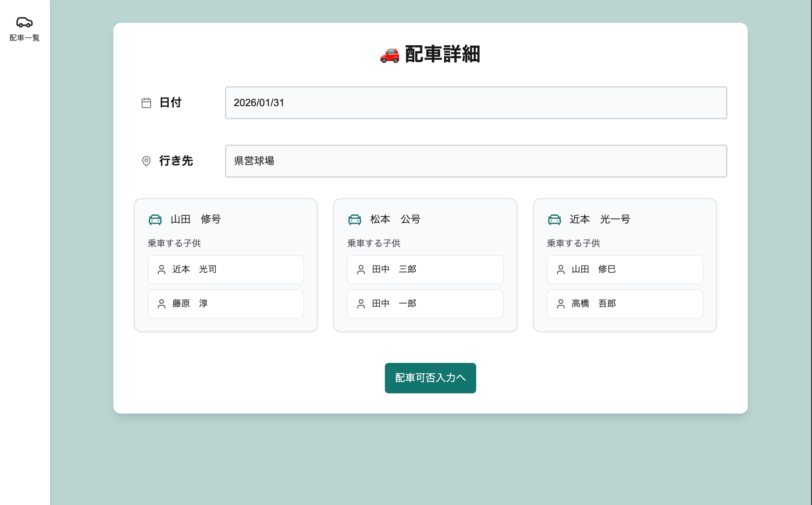The image size is (812, 505).
Task: Click the person icon beside 田中 一郎
Action: tap(361, 304)
